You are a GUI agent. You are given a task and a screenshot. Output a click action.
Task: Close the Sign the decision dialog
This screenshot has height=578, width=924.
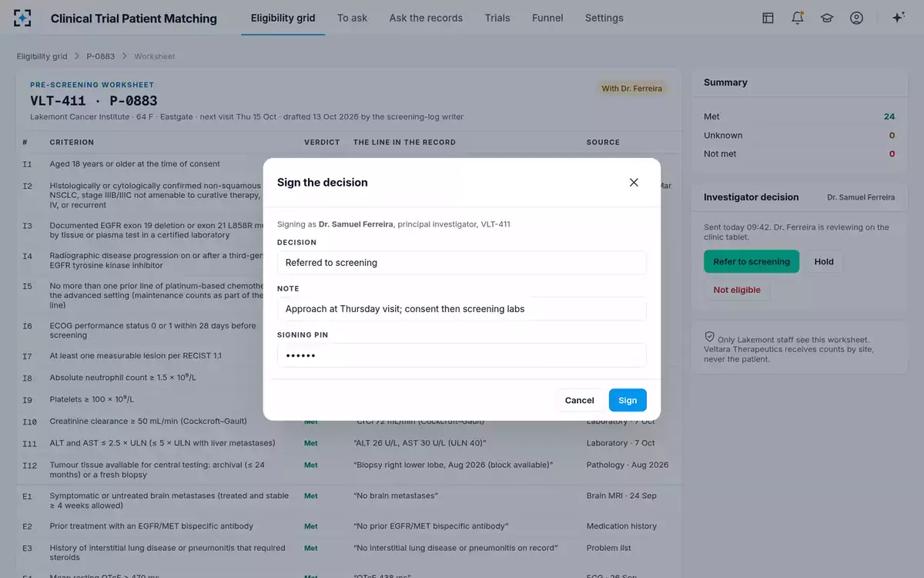tap(634, 183)
